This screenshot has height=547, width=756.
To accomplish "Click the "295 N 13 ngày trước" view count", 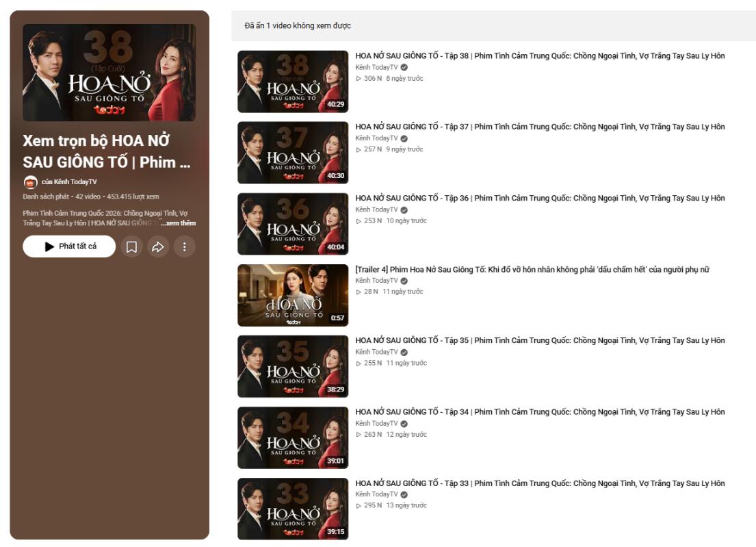I will coord(391,505).
